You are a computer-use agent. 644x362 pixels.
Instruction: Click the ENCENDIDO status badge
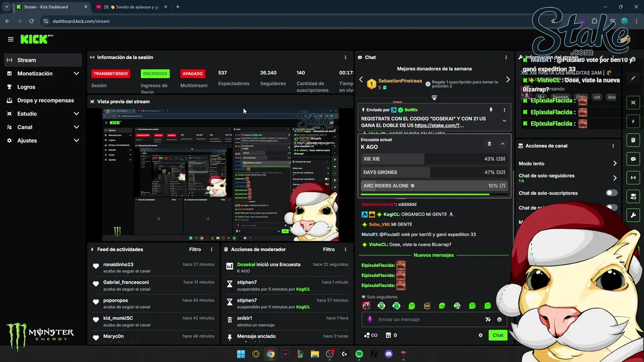155,73
